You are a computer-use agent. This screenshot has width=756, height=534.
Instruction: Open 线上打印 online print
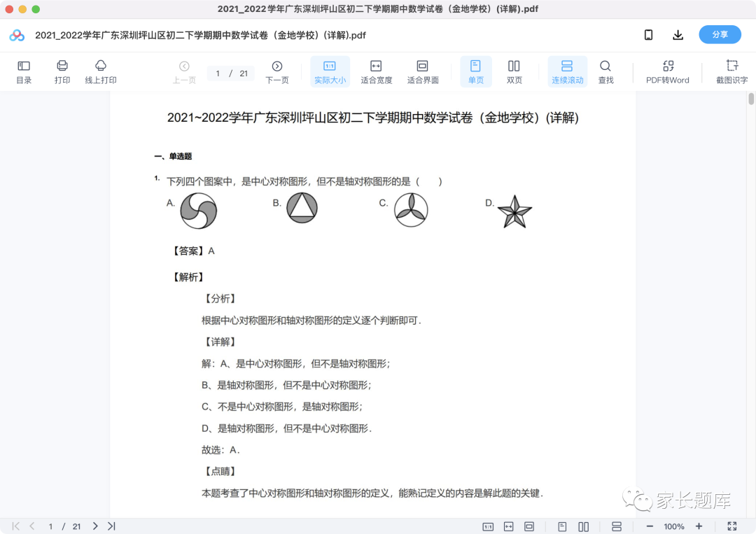coord(101,72)
